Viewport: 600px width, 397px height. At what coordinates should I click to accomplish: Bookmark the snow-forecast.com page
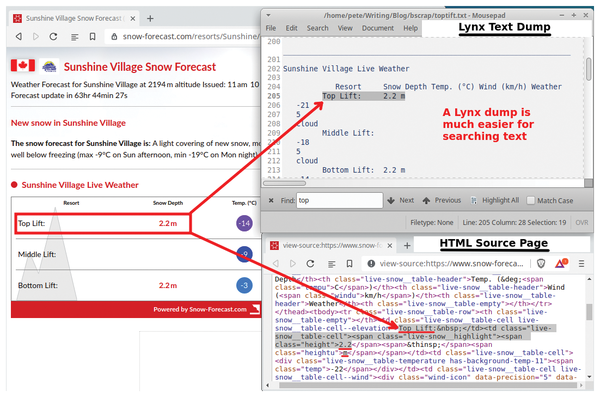pos(93,36)
